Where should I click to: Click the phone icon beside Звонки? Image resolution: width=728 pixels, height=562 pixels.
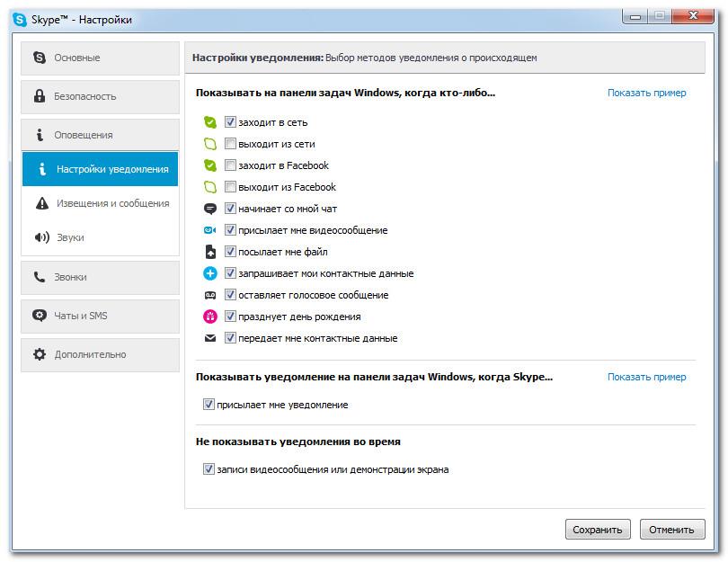pos(40,277)
